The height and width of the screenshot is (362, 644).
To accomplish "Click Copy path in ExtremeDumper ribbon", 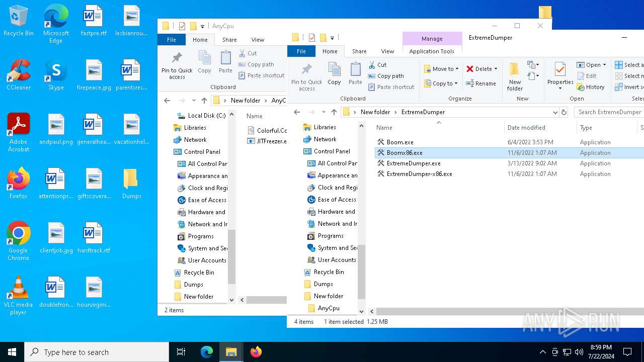I will (386, 76).
